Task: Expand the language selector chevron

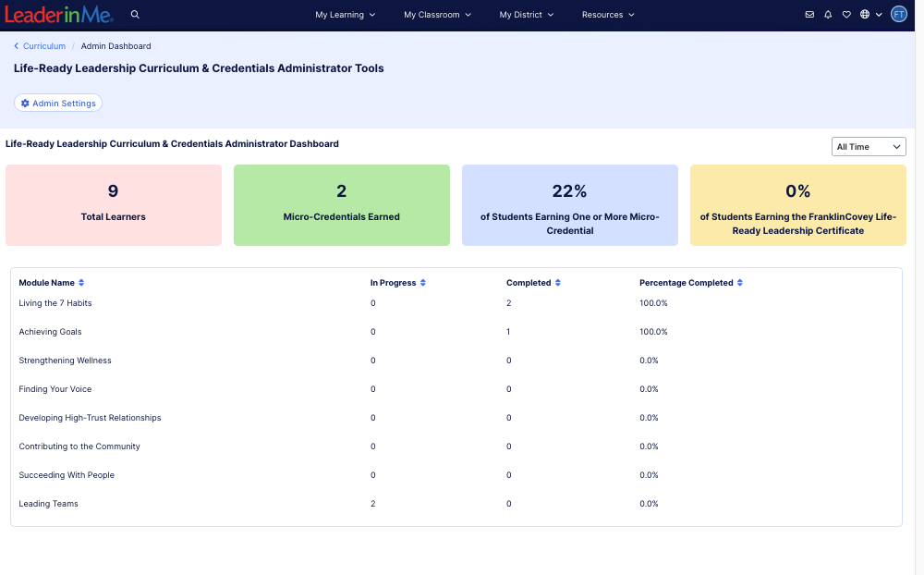Action: click(878, 15)
